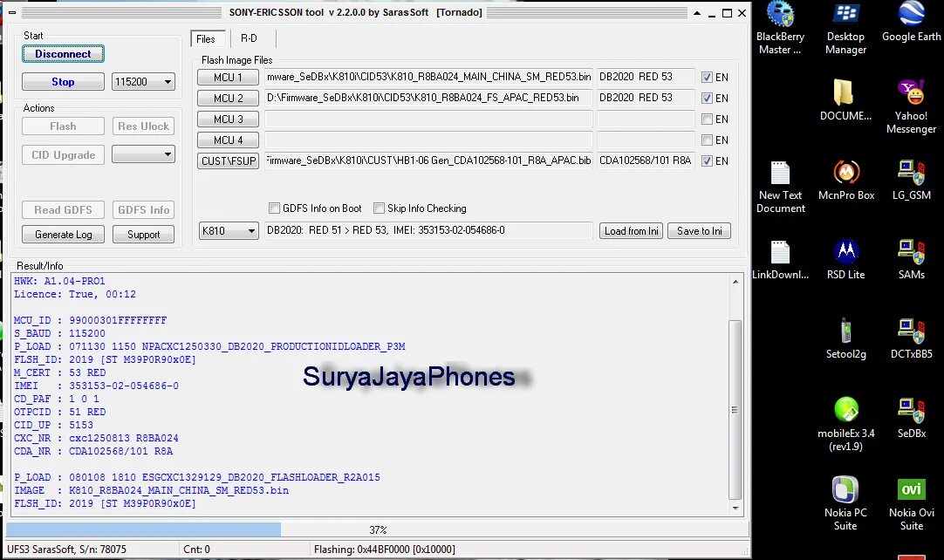
Task: Check the MCU 3 EN checkbox
Action: [707, 120]
